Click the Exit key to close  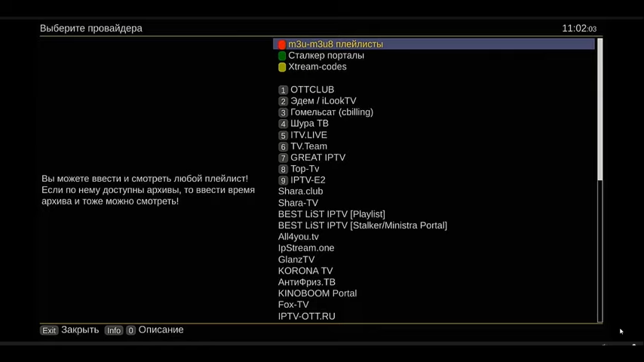click(x=49, y=330)
